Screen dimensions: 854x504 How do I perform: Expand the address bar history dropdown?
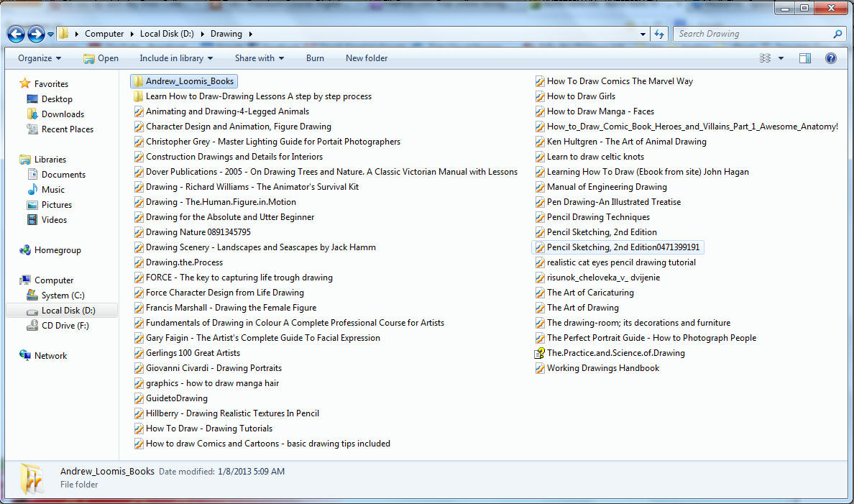[643, 34]
